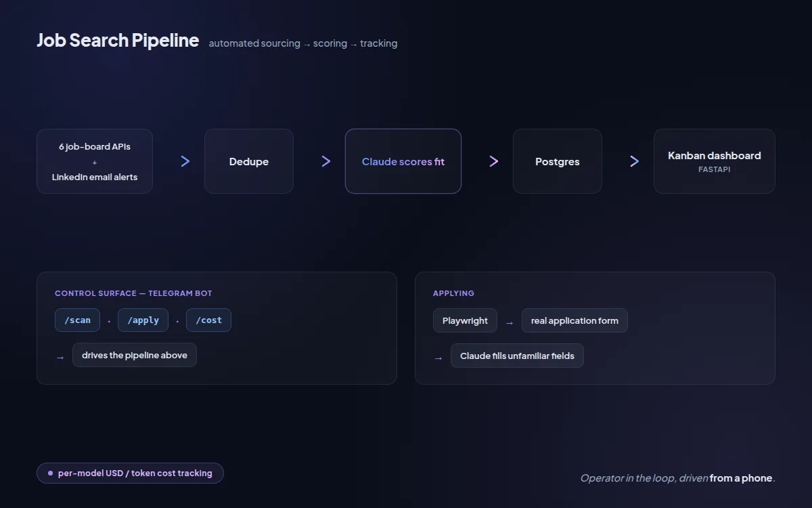Click the 'automated sourcing → scoring → tracking' subtitle
The width and height of the screenshot is (812, 508).
(x=303, y=43)
